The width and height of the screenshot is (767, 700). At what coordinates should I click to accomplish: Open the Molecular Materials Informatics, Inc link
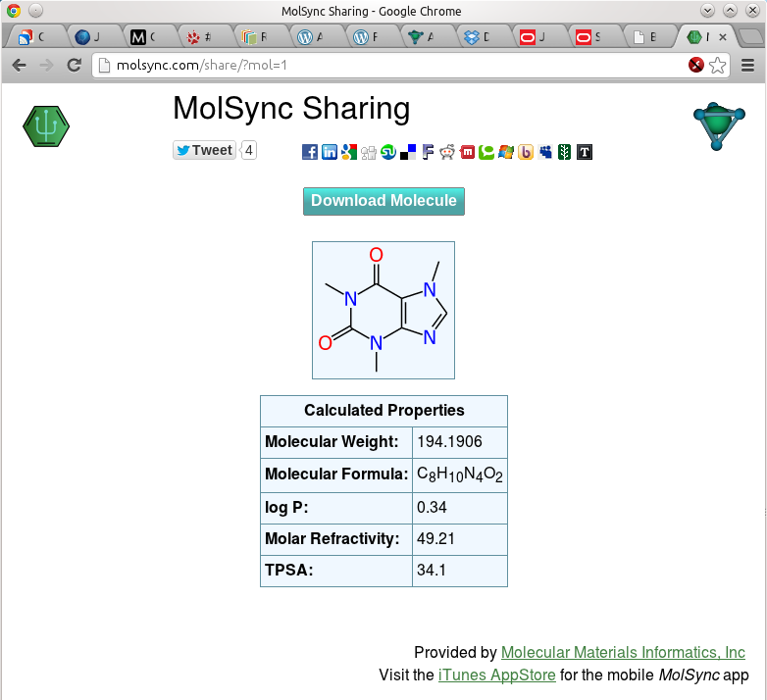click(623, 653)
